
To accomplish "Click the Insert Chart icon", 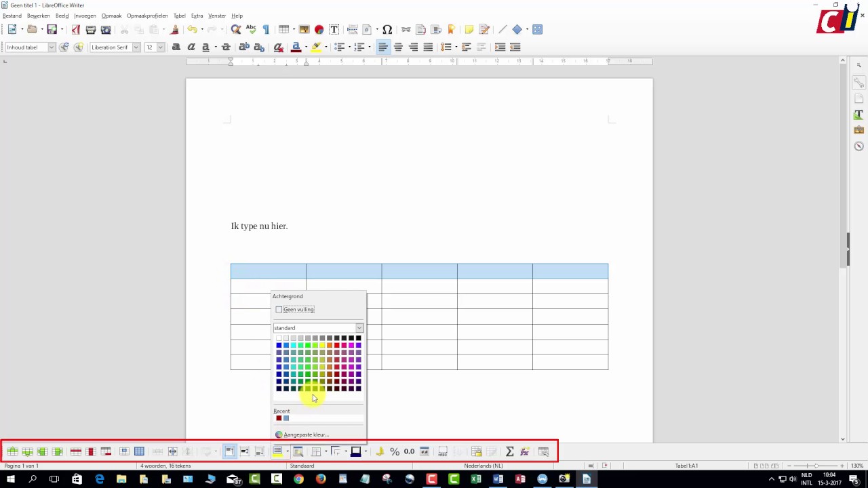I will [x=319, y=29].
